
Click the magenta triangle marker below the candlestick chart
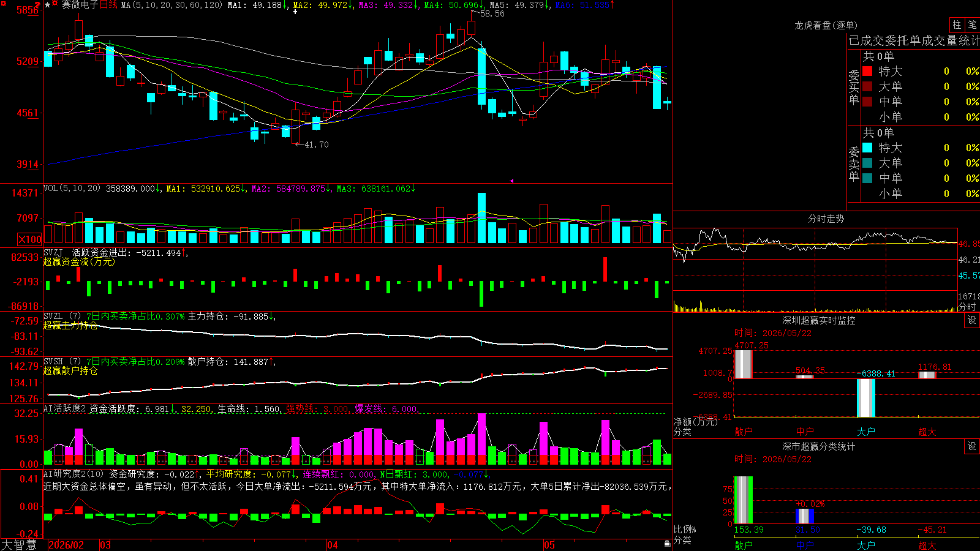(x=511, y=181)
